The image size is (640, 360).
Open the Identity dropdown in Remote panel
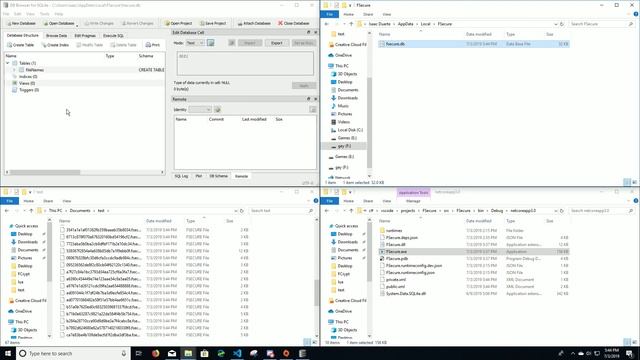click(200, 109)
